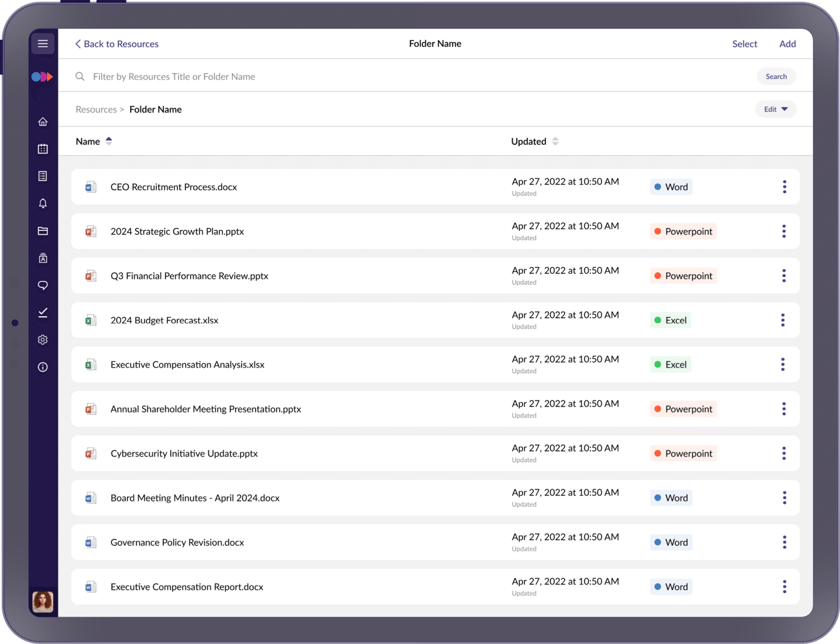
Task: Open the chat bubble icon in the sidebar
Action: coord(43,285)
